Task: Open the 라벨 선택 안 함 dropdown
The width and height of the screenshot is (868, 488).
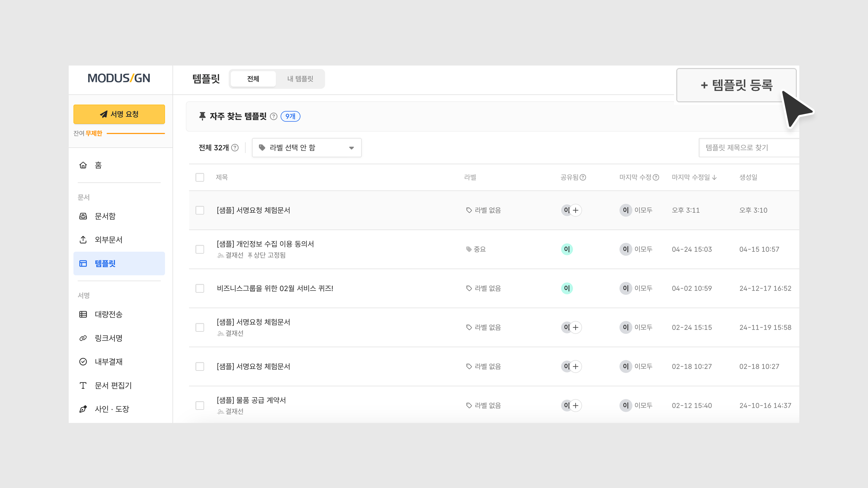Action: click(x=306, y=148)
